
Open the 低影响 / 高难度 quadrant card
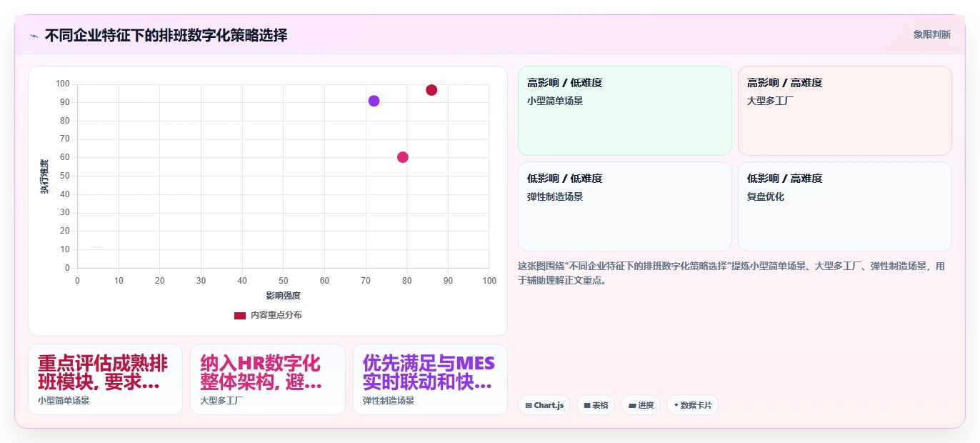845,206
